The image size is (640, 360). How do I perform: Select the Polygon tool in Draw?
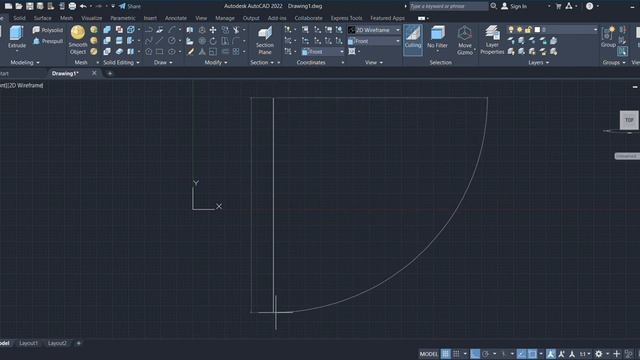tap(149, 52)
